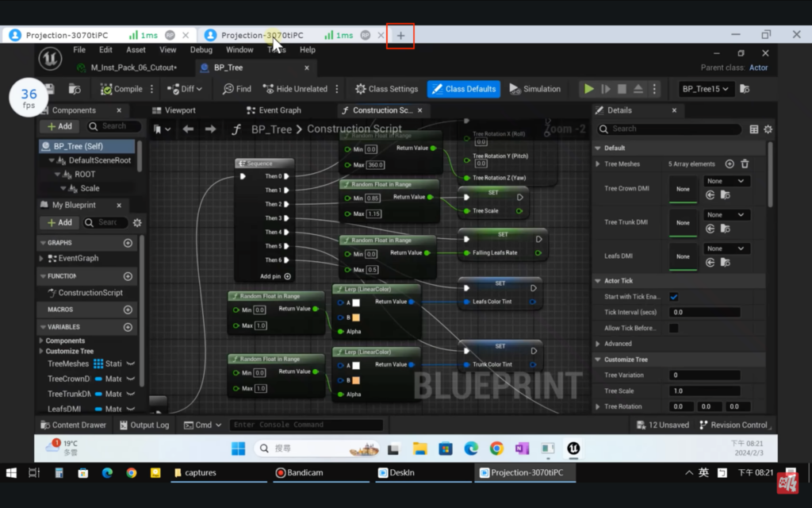812x508 pixels.
Task: Add a new variable with VARIABLES plus
Action: tap(128, 327)
